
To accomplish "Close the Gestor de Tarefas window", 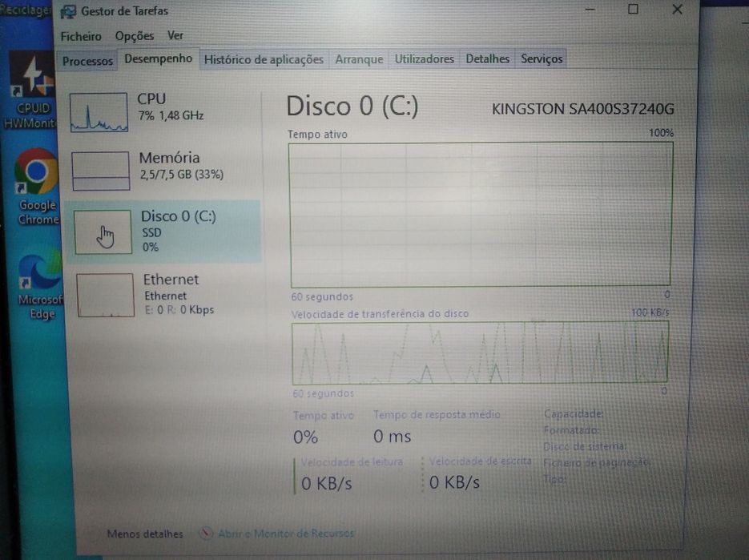I will [677, 9].
